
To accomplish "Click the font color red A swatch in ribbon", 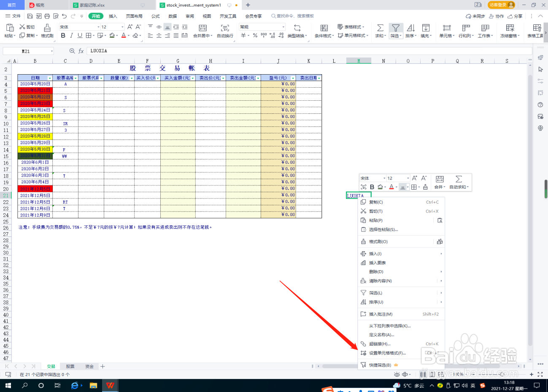I will [x=123, y=36].
